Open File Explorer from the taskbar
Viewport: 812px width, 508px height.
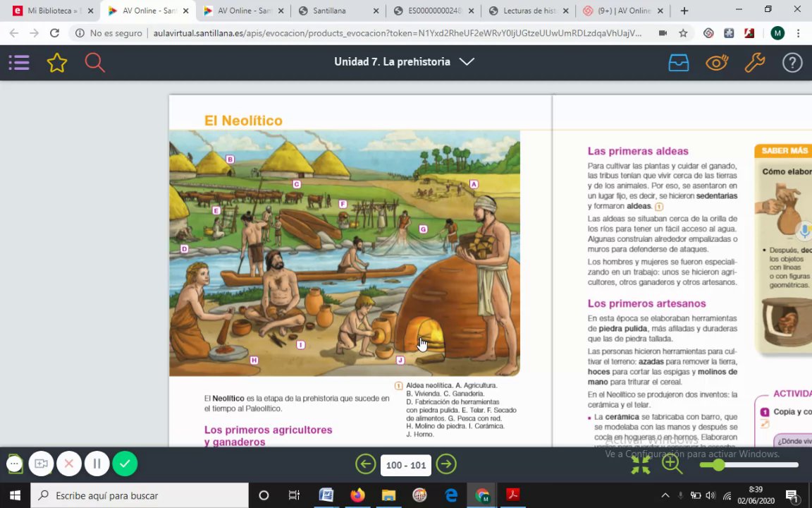tap(388, 495)
